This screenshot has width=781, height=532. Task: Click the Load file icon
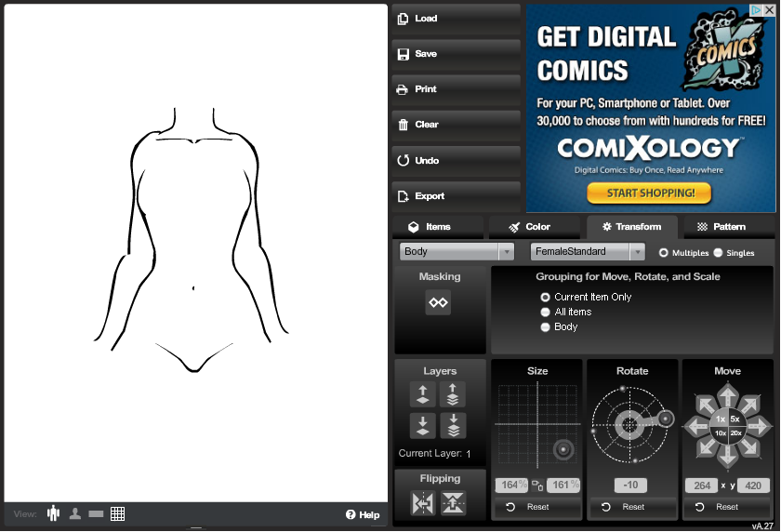tap(403, 19)
